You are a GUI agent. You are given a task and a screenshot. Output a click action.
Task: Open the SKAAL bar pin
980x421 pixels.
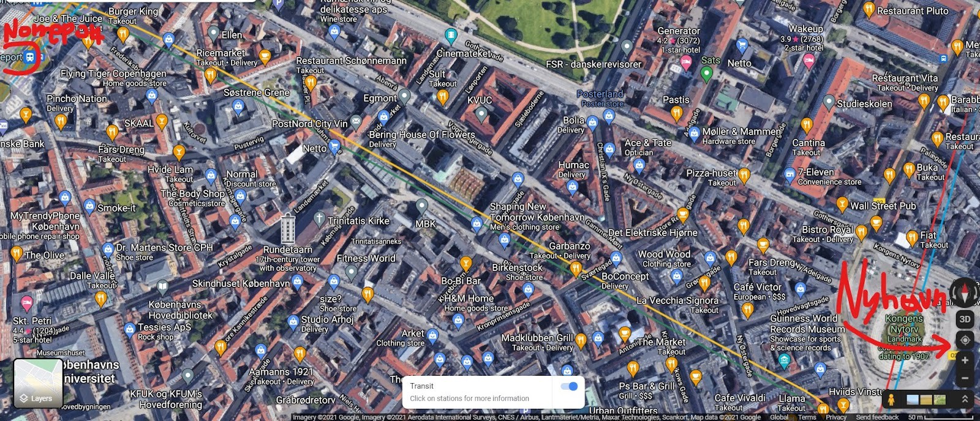coord(162,122)
